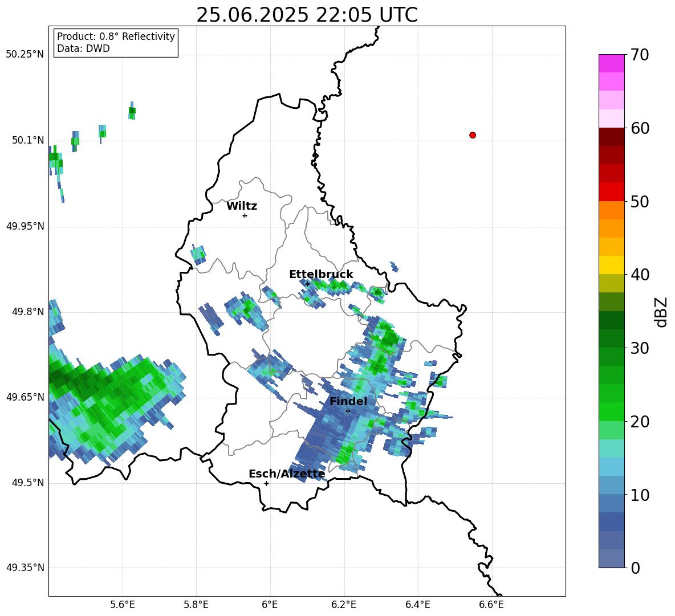This screenshot has width=675, height=616.
Task: Click the colorbar tick label 70
Action: (640, 55)
